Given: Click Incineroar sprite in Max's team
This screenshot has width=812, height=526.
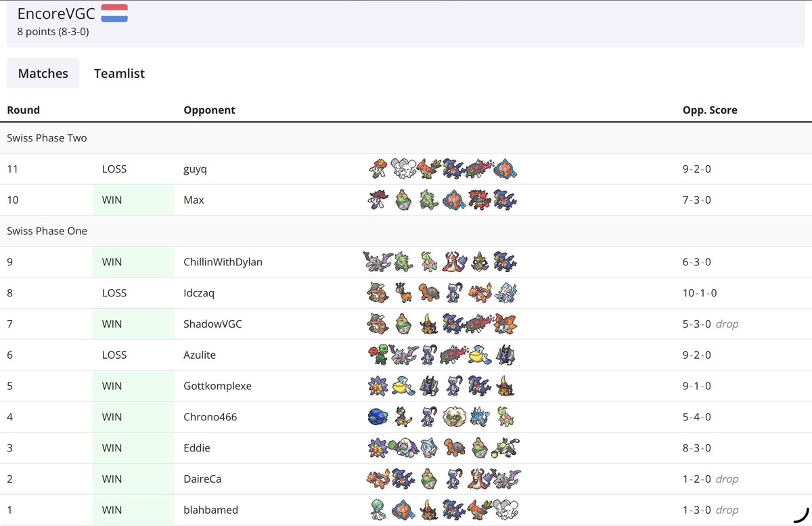Looking at the screenshot, I should click(x=478, y=200).
